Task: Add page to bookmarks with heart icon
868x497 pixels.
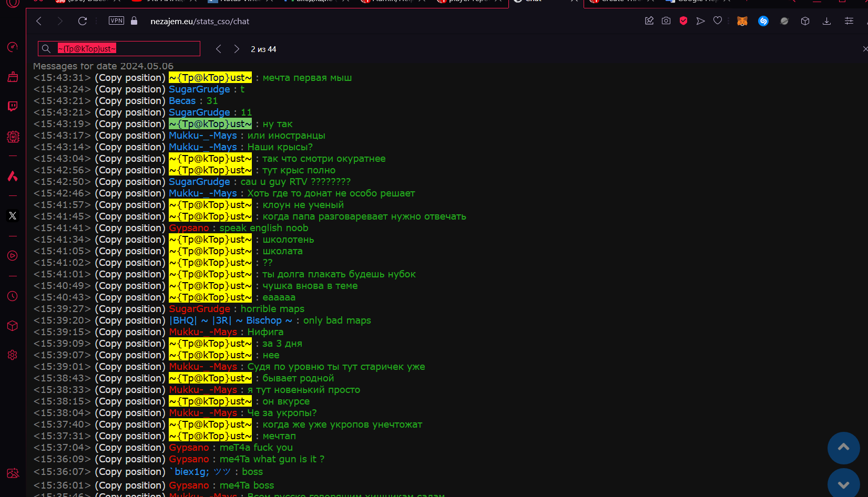Action: (x=718, y=21)
